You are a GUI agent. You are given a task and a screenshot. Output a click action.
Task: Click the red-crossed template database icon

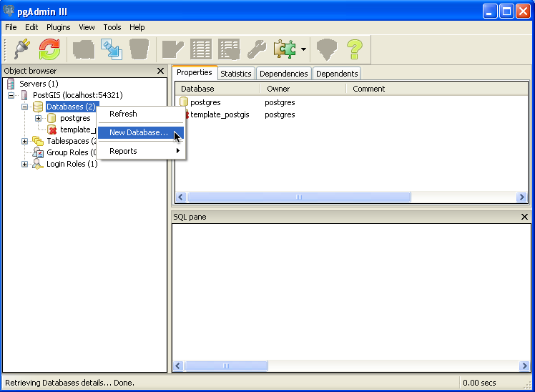click(51, 129)
